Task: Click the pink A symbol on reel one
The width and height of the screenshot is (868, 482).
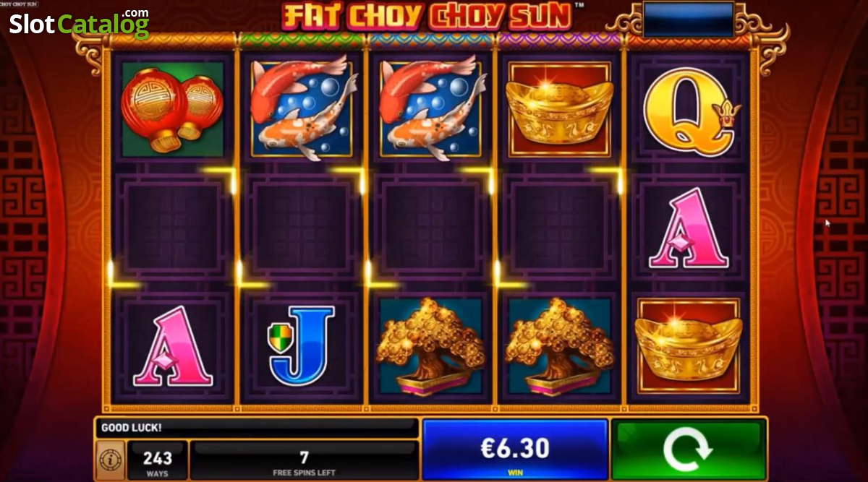Action: [173, 345]
